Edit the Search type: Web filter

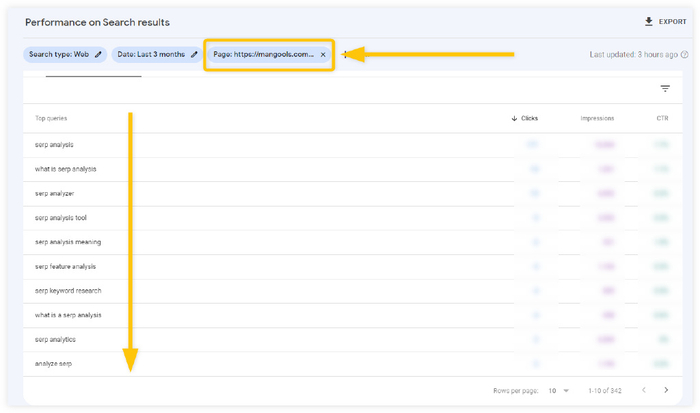pos(98,55)
